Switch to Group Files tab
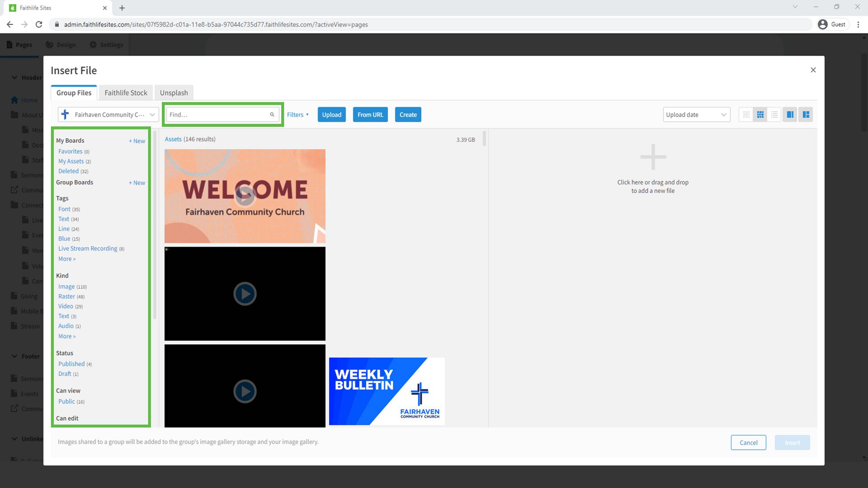Image resolution: width=868 pixels, height=488 pixels. [x=74, y=93]
